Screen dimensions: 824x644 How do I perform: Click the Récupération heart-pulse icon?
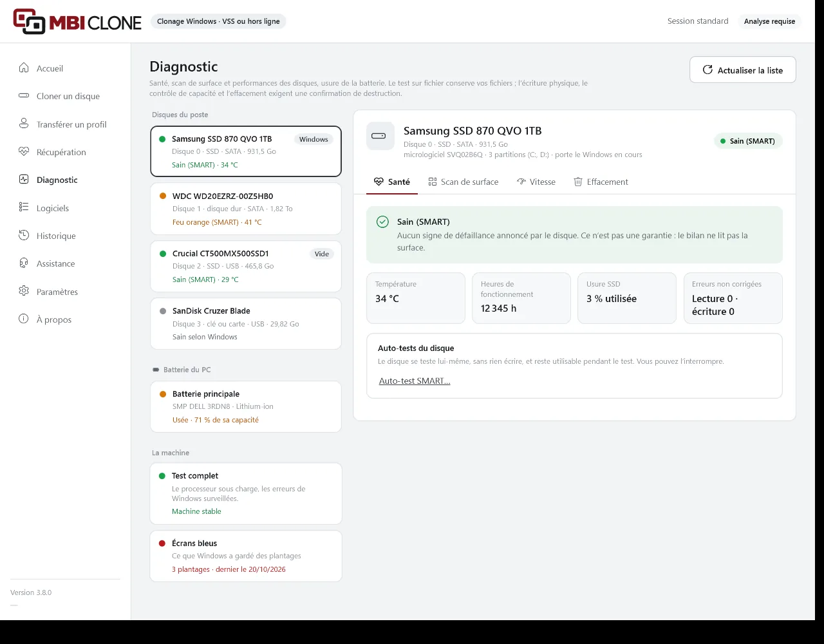point(24,151)
